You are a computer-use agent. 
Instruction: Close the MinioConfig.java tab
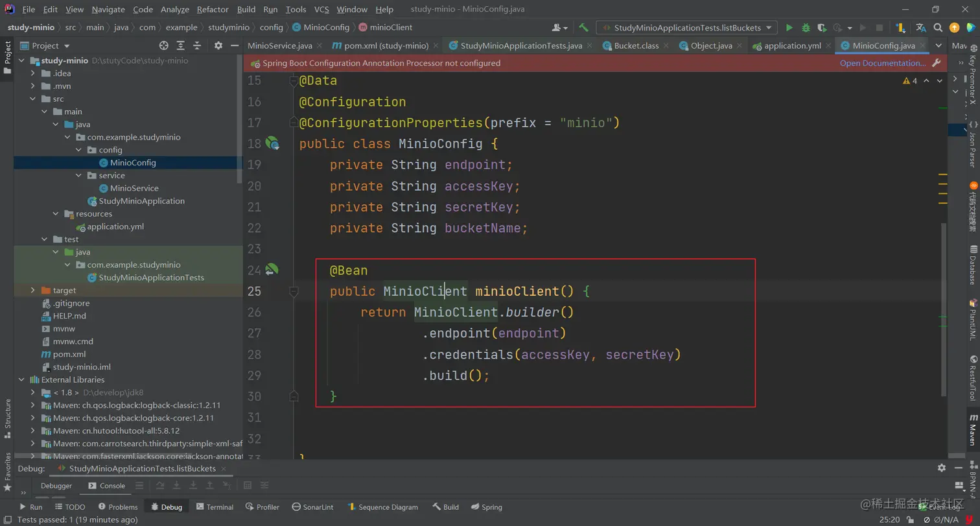923,45
